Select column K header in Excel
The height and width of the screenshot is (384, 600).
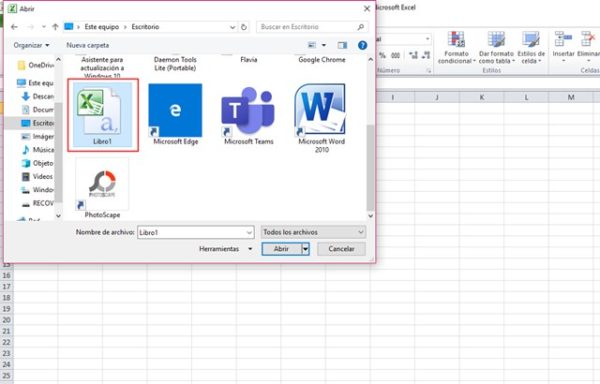pyautogui.click(x=482, y=97)
